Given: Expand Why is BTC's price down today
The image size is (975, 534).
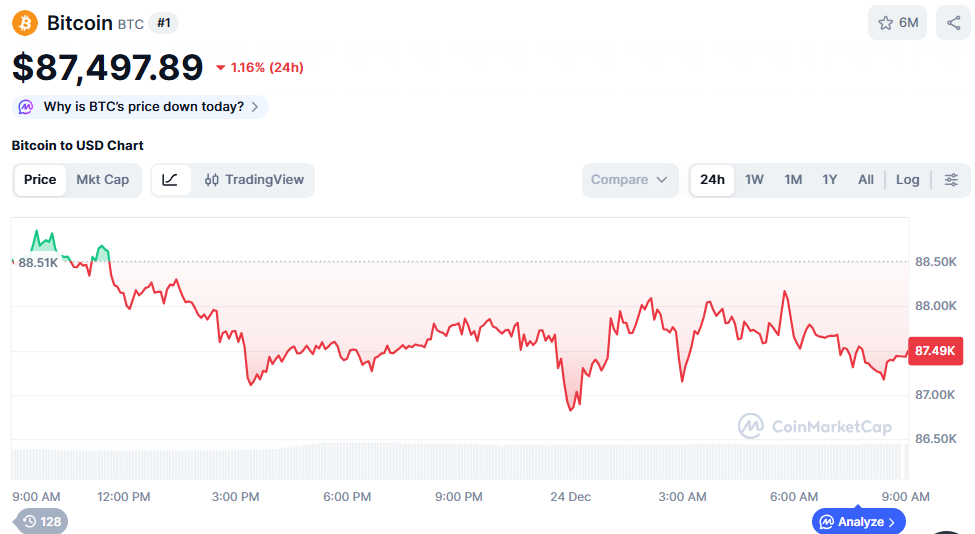Looking at the screenshot, I should coord(143,107).
